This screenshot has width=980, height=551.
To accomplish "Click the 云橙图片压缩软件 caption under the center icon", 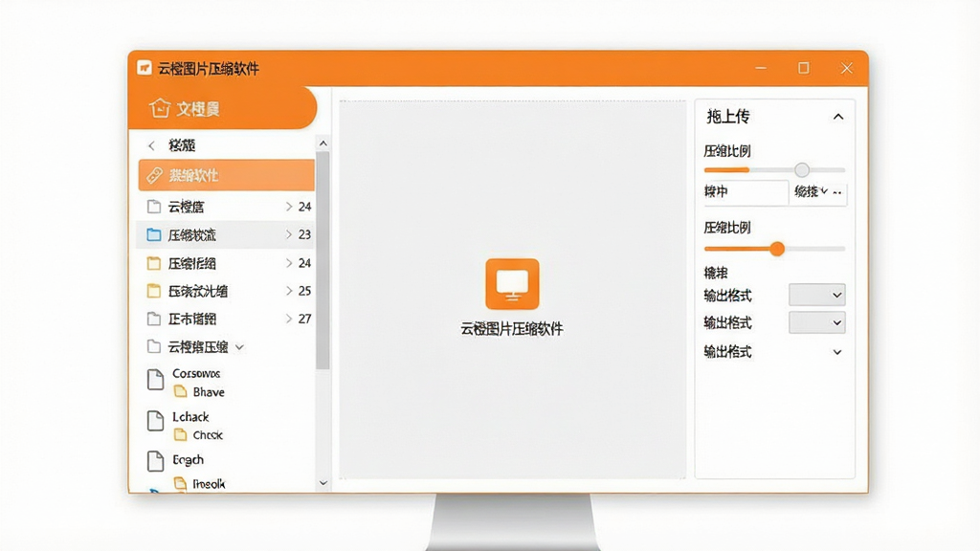I will 512,329.
